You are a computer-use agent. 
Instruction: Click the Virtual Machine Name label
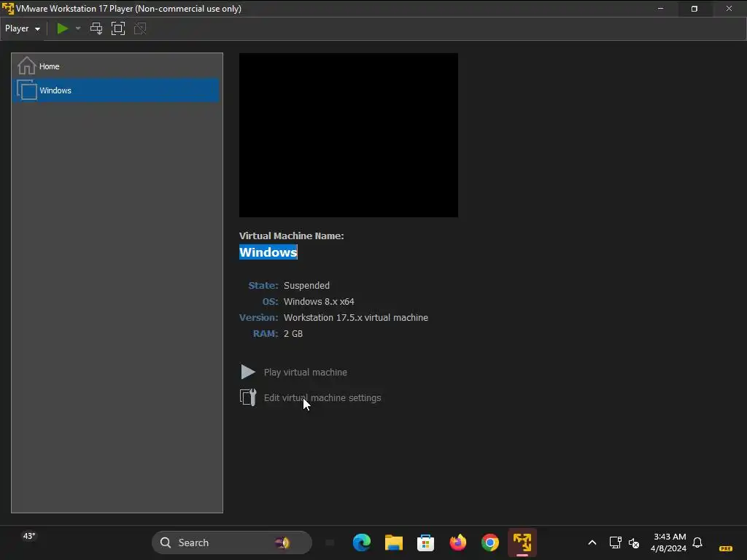click(292, 236)
